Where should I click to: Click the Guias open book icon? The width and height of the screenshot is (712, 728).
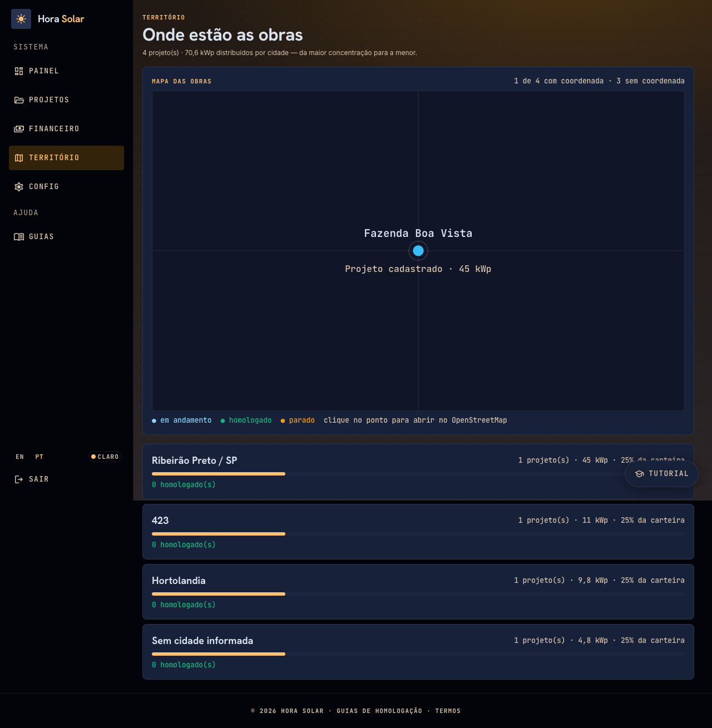19,237
